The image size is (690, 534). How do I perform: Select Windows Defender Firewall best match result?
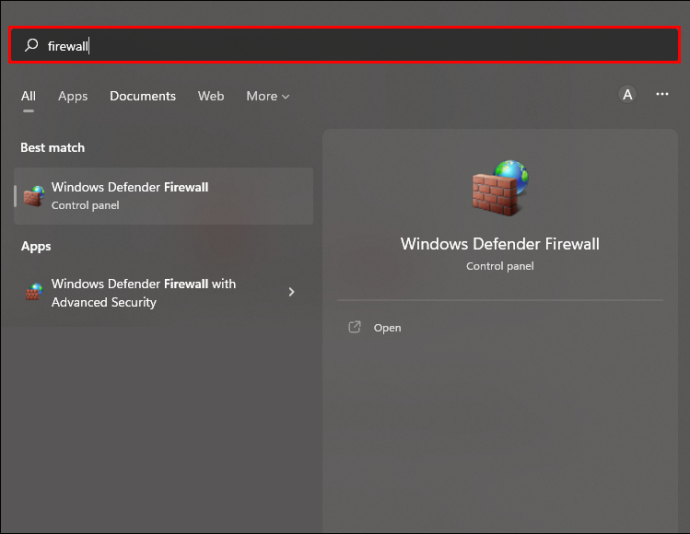164,196
